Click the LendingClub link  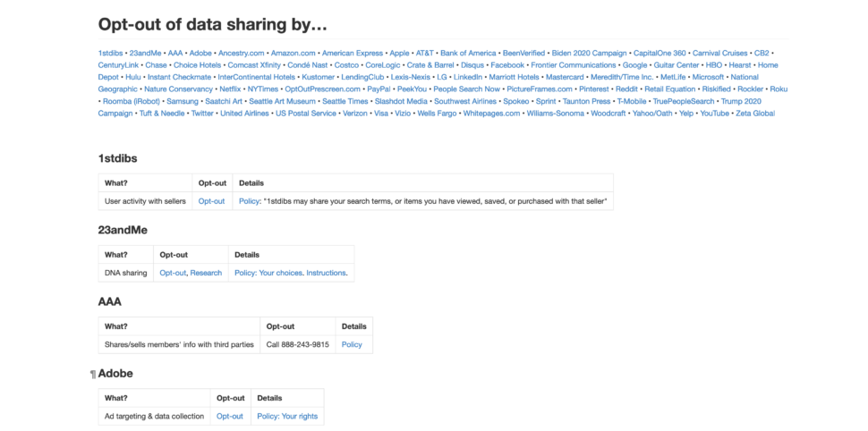click(x=362, y=77)
